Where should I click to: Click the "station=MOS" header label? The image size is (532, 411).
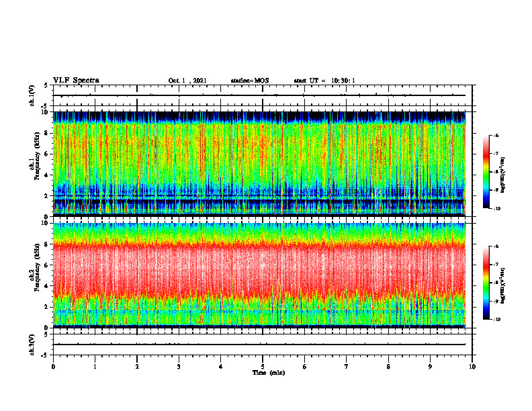pyautogui.click(x=250, y=81)
